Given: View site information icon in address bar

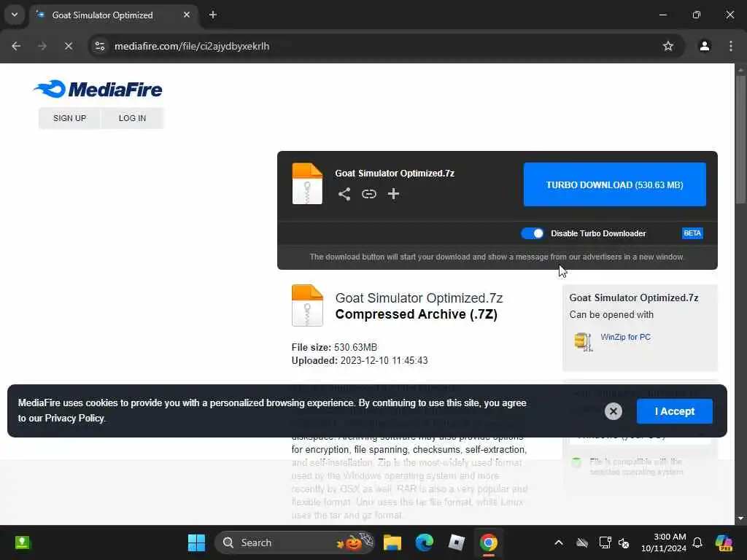Looking at the screenshot, I should point(99,46).
